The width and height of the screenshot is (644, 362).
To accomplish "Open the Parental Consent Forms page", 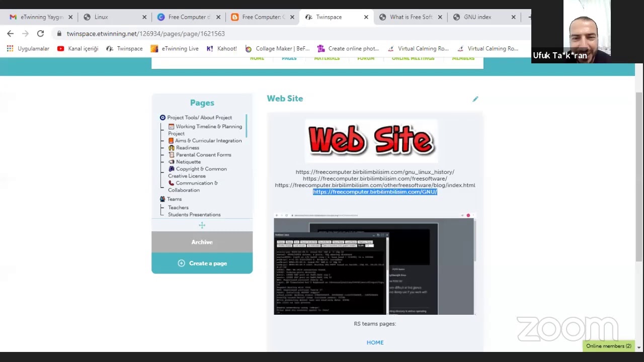I will click(x=200, y=155).
